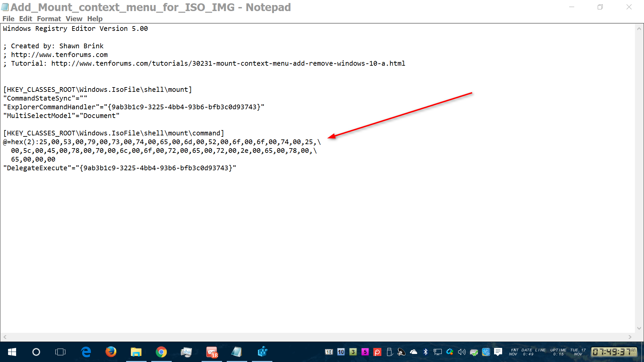Open the network tray icon
This screenshot has width=644, height=362.
click(438, 352)
